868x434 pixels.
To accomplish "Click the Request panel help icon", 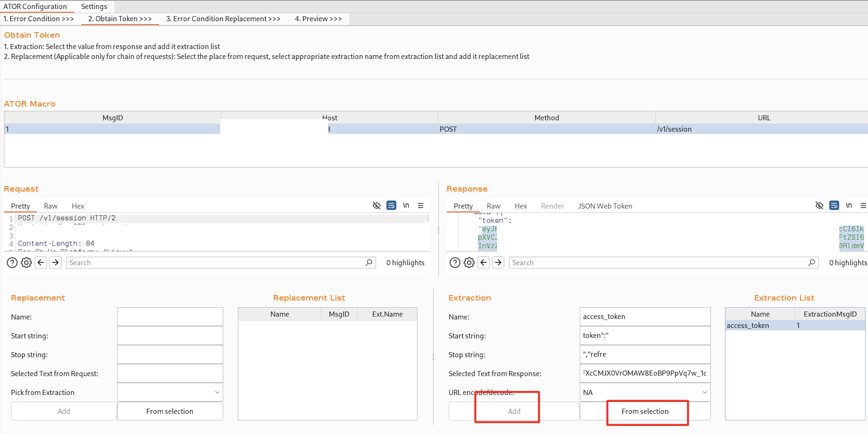I will point(12,262).
